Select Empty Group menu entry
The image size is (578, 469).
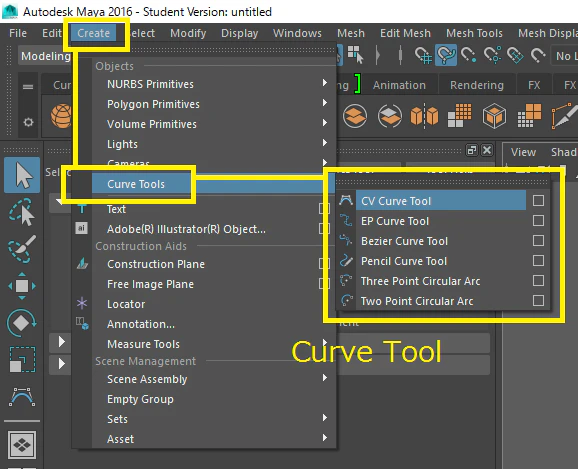point(140,399)
